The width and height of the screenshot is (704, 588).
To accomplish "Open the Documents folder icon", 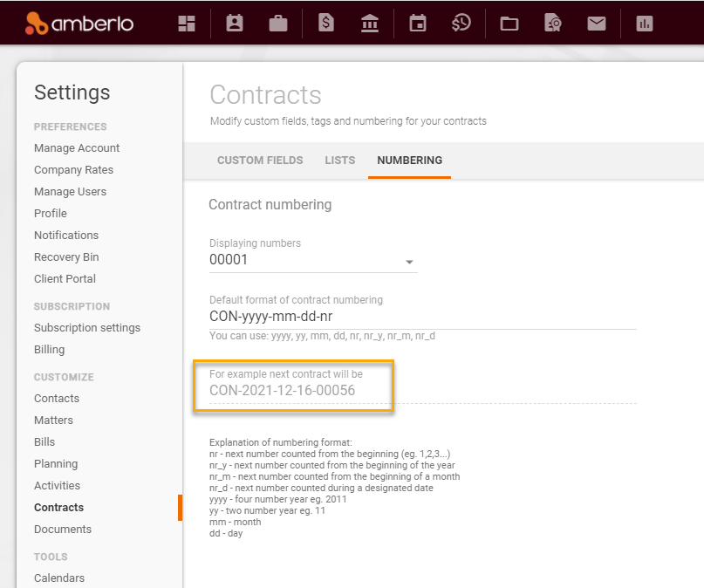I will pos(509,24).
